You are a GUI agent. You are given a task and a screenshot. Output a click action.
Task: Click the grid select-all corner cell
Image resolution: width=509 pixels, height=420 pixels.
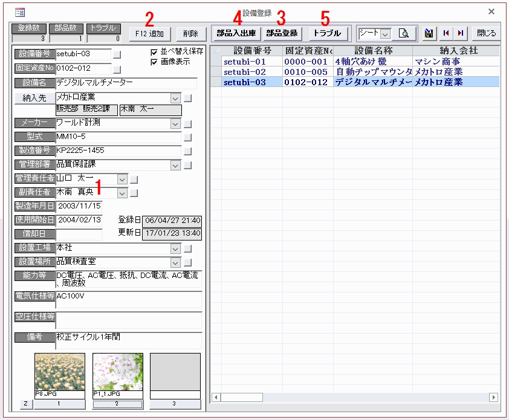click(x=216, y=51)
